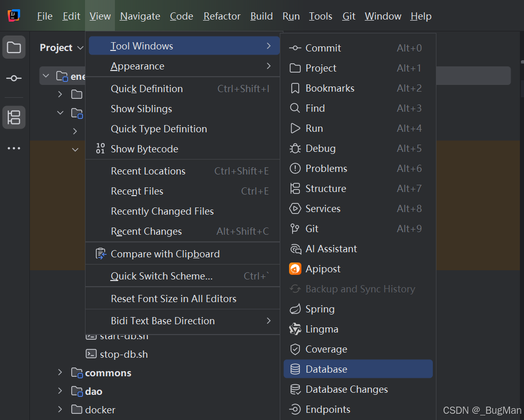Screen dimensions: 524x420
Task: Click the Bookmarks icon in submenu
Action: (x=295, y=88)
